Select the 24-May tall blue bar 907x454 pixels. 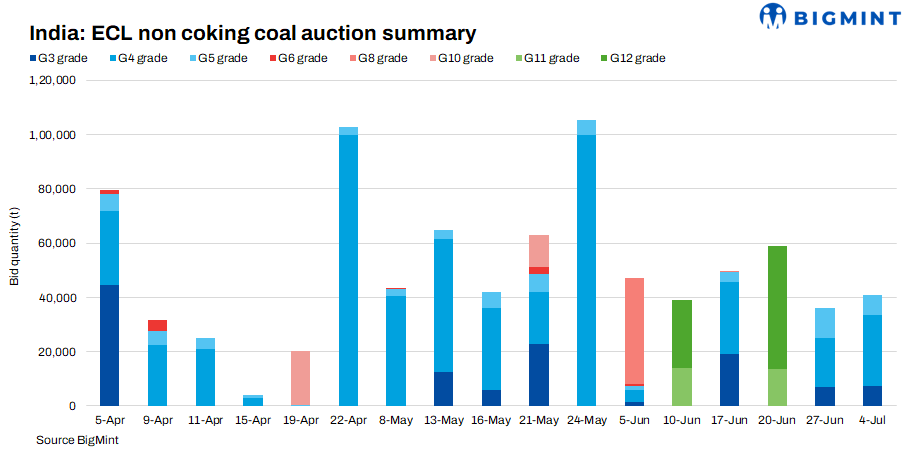(x=587, y=270)
